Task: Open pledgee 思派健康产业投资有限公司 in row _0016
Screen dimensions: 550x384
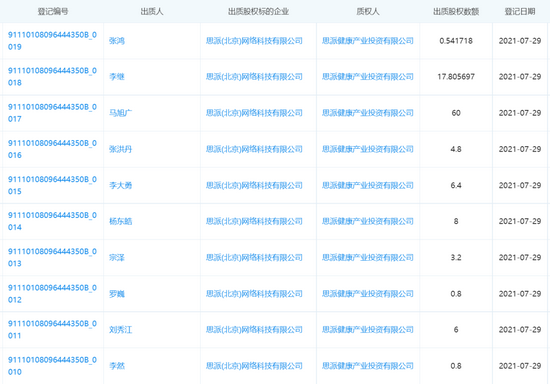Action: 368,149
